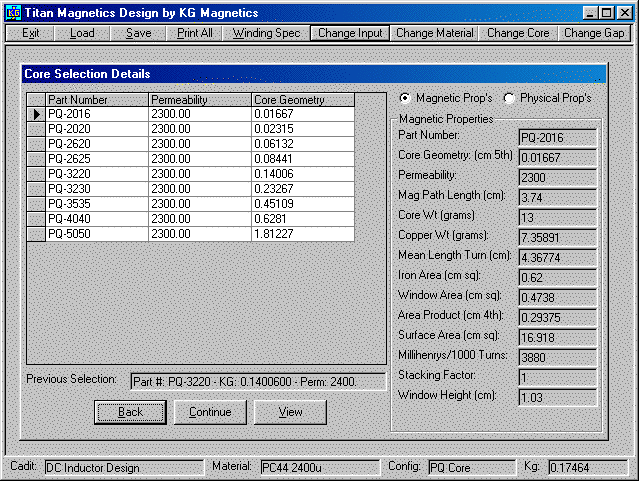Click the Part Number column header

97,100
